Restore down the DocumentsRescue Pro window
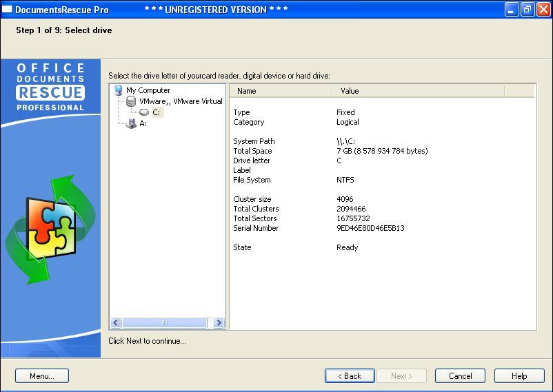 click(527, 10)
